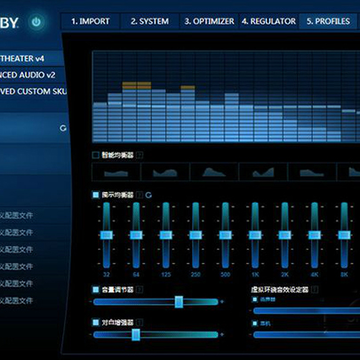360x360 pixels.
Task: Click the 8K equalizer band slider
Action: point(344,235)
